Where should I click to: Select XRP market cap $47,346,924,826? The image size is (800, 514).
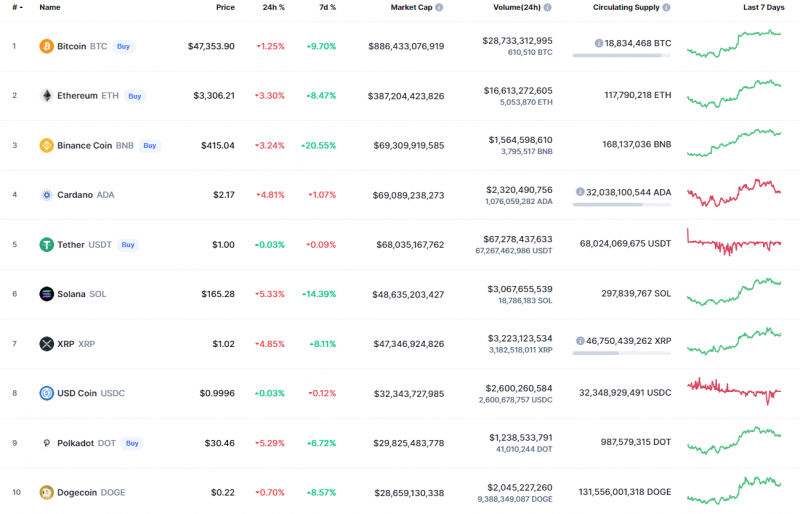(409, 344)
